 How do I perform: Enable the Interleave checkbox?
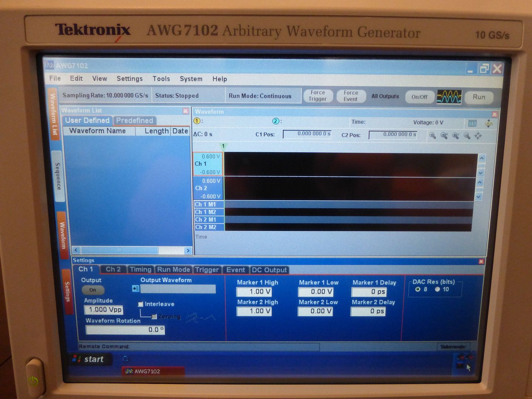(x=140, y=304)
